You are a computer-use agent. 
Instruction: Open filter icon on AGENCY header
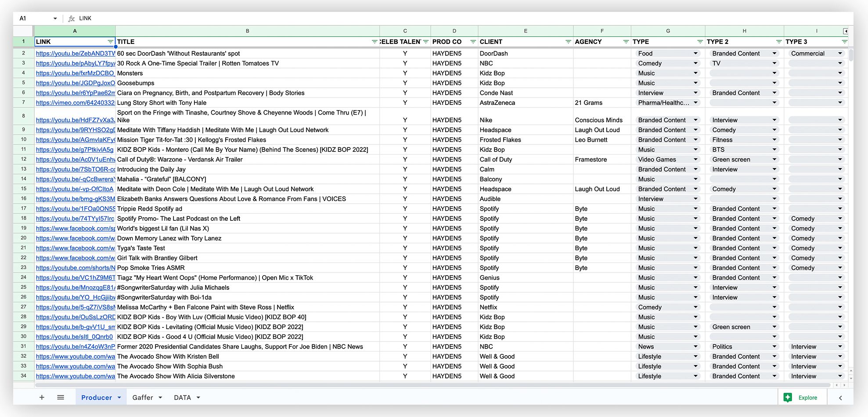(626, 42)
